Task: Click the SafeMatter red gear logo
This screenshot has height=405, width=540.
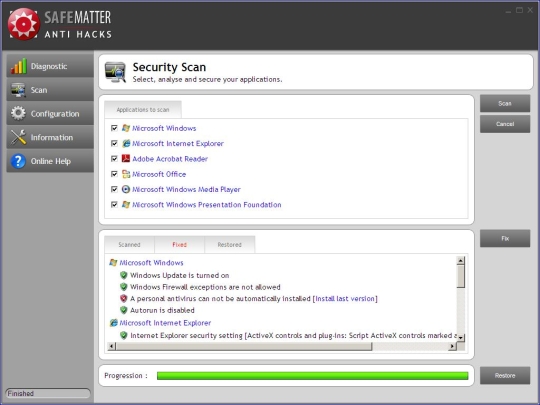Action: coord(23,24)
